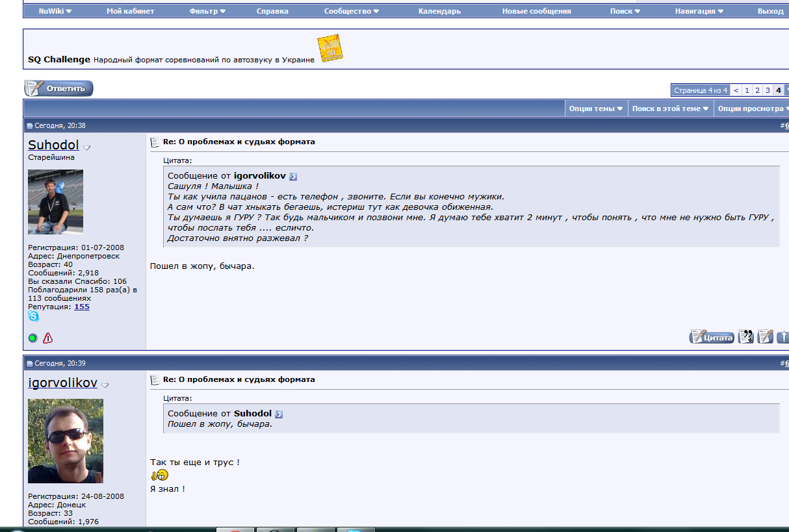Image resolution: width=789 pixels, height=532 pixels.
Task: View original post arrow next to igorvolikov quote
Action: tap(293, 177)
